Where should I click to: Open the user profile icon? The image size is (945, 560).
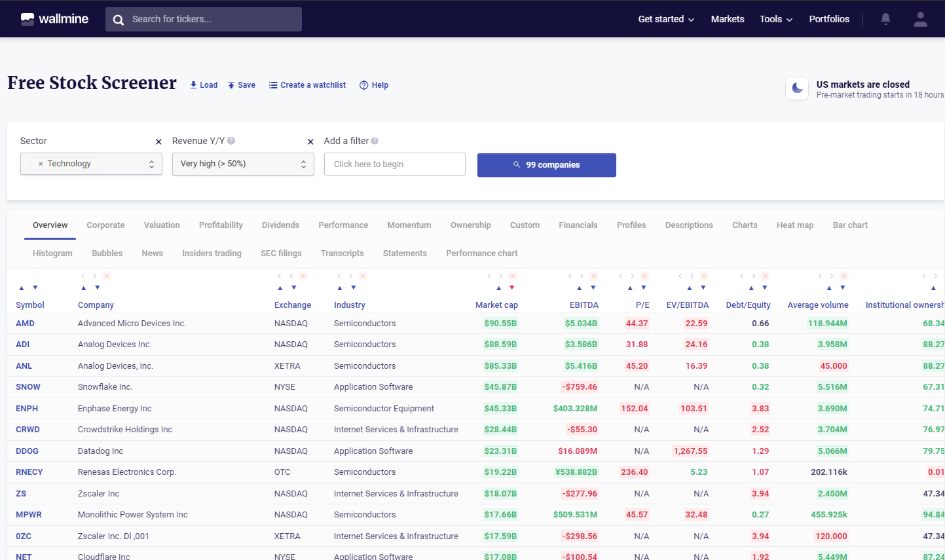point(920,19)
